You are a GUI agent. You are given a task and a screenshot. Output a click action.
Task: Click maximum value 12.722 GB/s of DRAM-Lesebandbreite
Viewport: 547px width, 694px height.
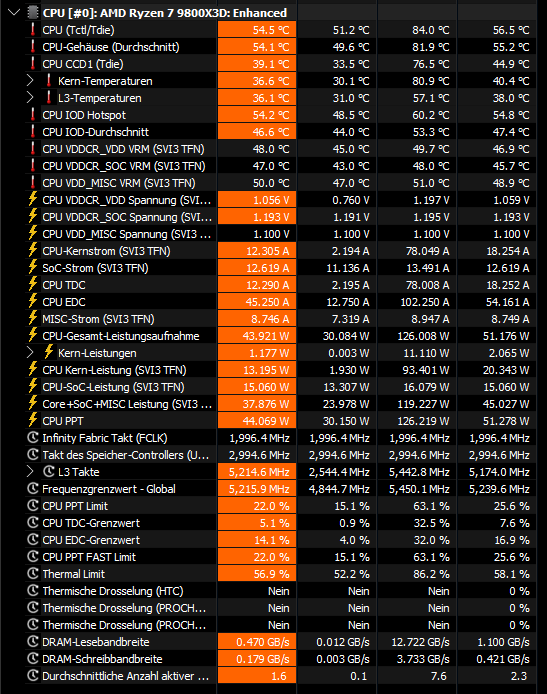[420, 642]
